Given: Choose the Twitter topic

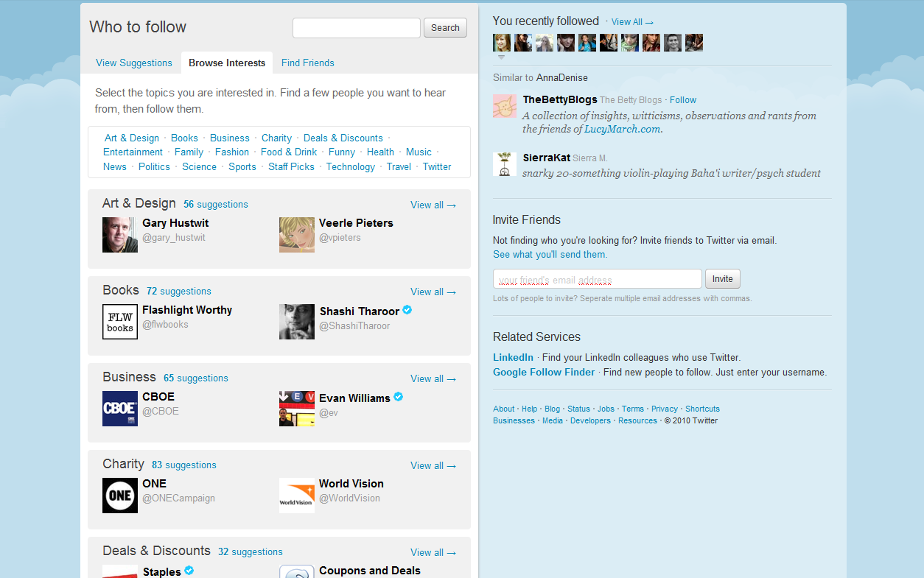Looking at the screenshot, I should pos(437,166).
